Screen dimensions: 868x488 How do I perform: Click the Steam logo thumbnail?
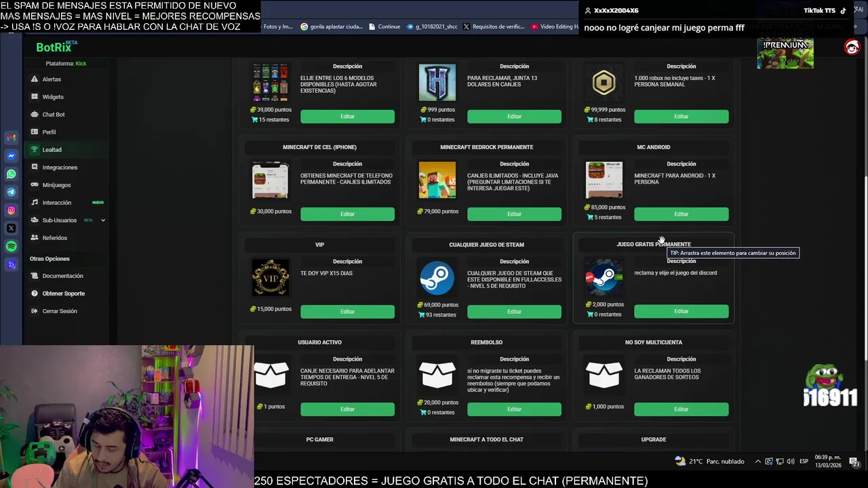pos(437,278)
